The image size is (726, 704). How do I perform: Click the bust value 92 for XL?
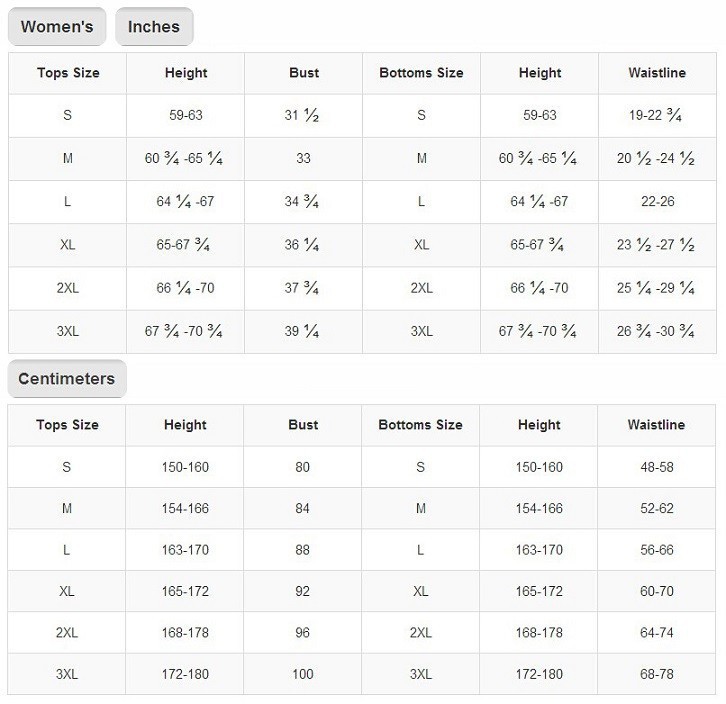[302, 591]
